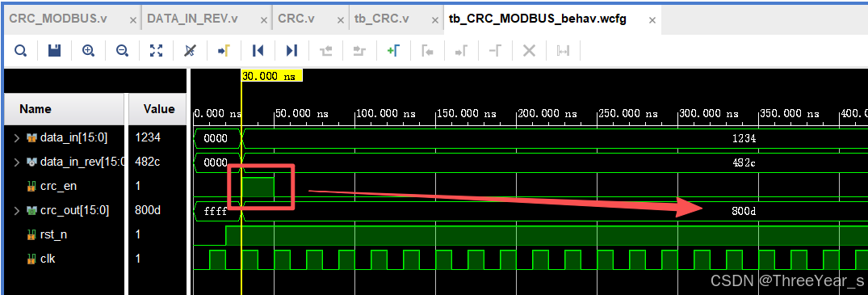The image size is (868, 295).
Task: Expand the data_in_rev bus signal
Action: [17, 162]
